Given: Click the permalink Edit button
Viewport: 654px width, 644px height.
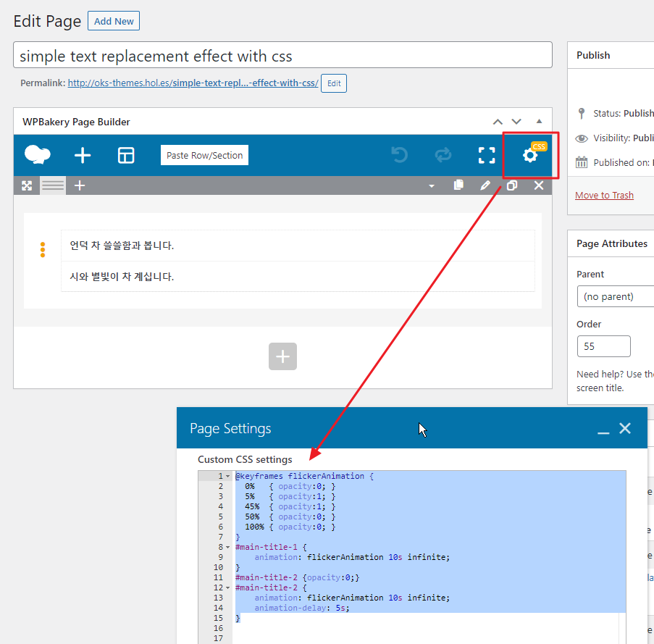Looking at the screenshot, I should pyautogui.click(x=334, y=83).
